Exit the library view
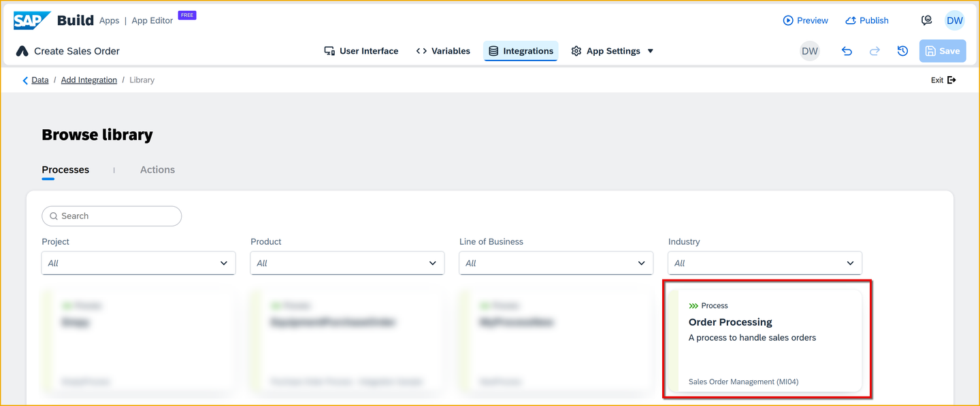The height and width of the screenshot is (406, 980). [x=944, y=80]
